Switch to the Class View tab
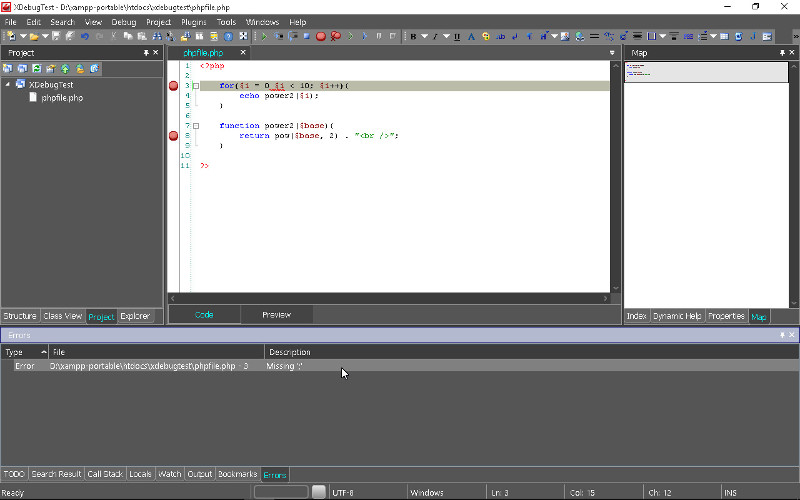Image resolution: width=800 pixels, height=500 pixels. pyautogui.click(x=62, y=316)
